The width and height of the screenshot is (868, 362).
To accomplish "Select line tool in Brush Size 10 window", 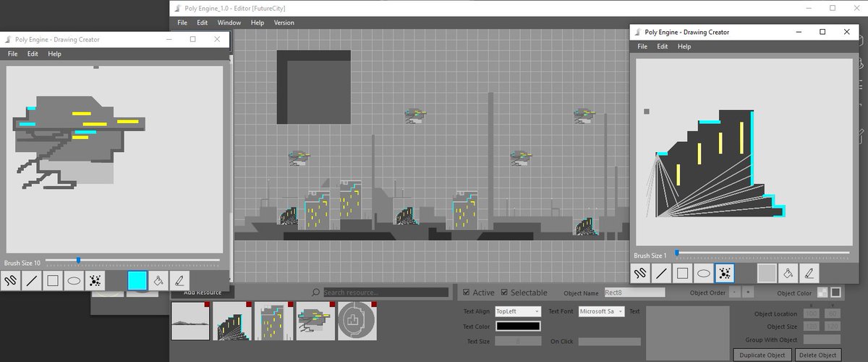I will 32,281.
